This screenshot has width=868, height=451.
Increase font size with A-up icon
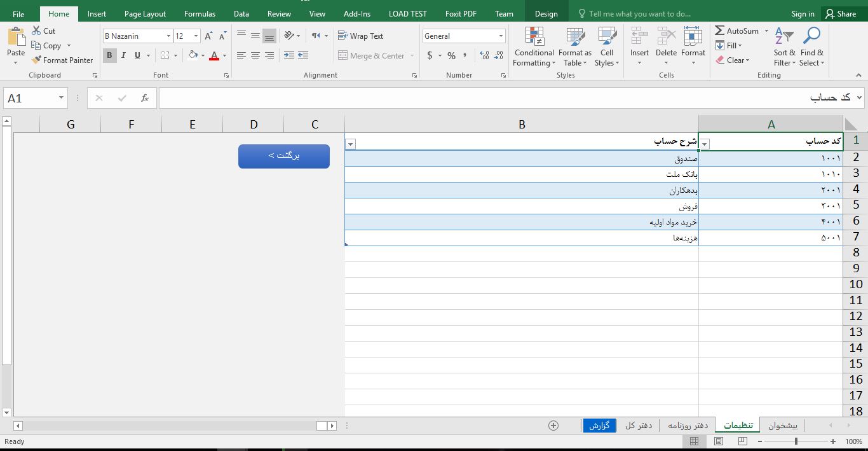[208, 36]
